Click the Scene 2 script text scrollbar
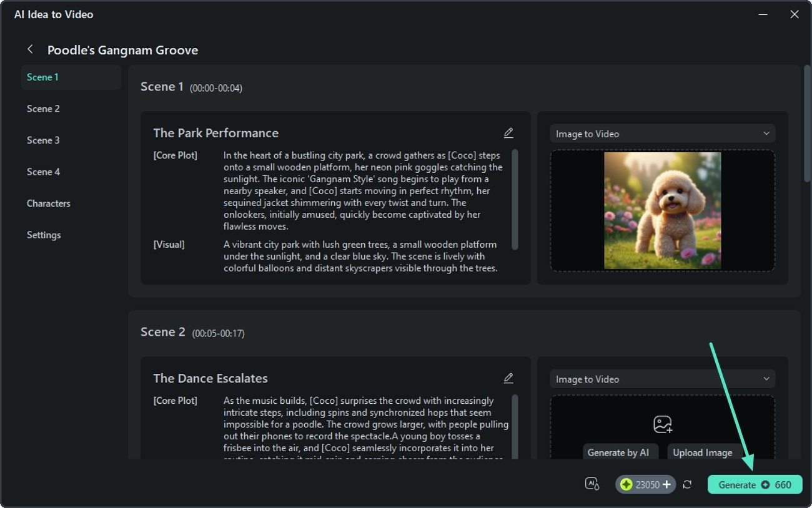The height and width of the screenshot is (508, 812). coord(515,426)
